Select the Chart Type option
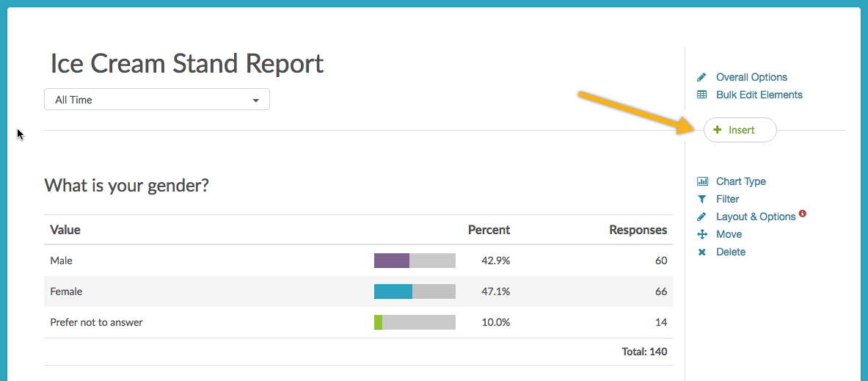 (x=741, y=181)
